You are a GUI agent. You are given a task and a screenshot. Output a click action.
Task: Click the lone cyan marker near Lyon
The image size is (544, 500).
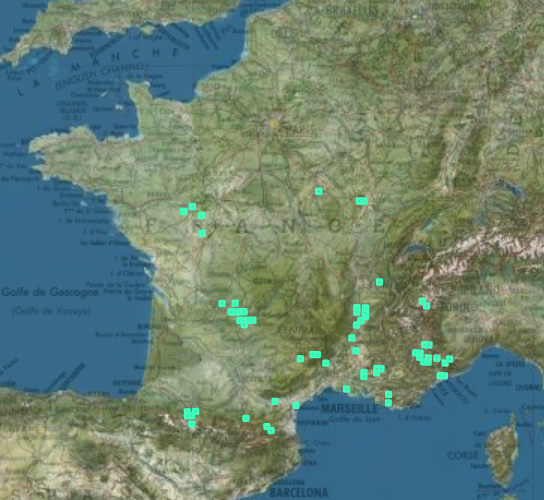coord(379,282)
